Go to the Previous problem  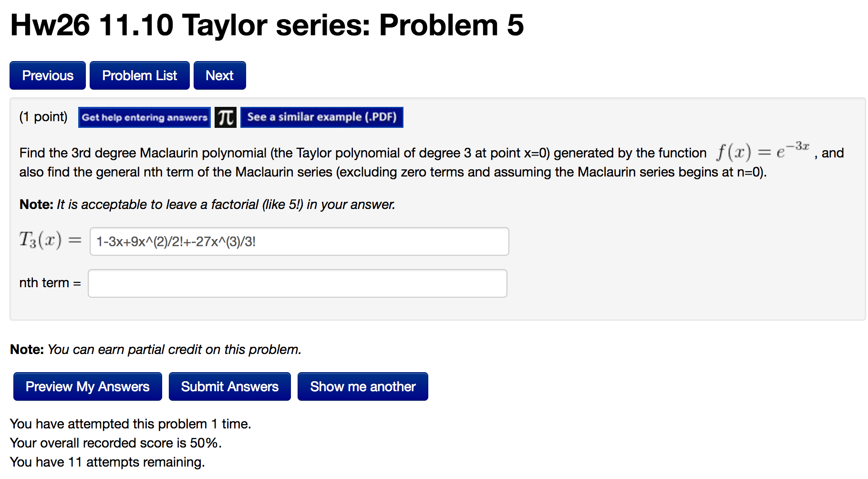48,75
